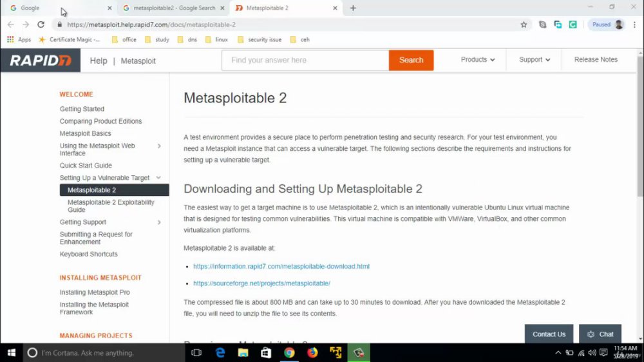Image resolution: width=644 pixels, height=362 pixels.
Task: Switch to Chrome on the taskbar
Action: pos(289,352)
